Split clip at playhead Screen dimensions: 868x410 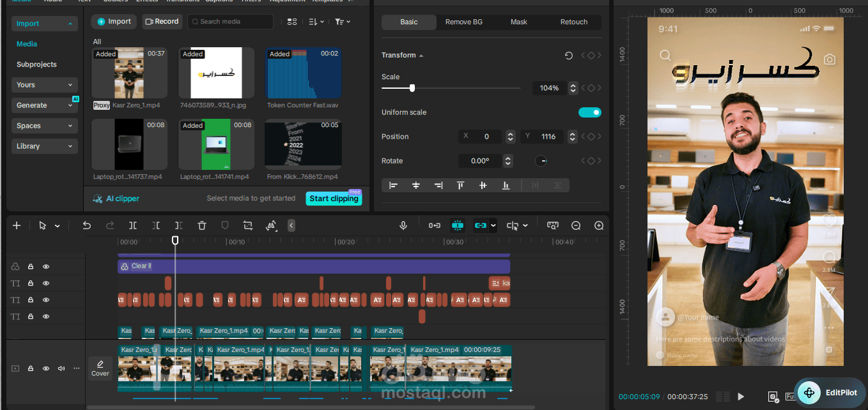133,225
